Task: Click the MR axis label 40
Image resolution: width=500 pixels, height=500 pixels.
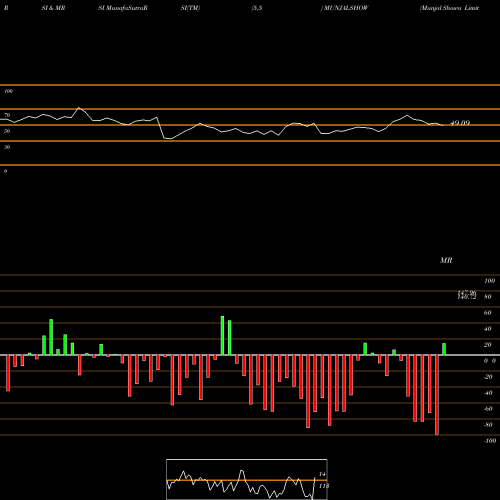Action: click(488, 329)
